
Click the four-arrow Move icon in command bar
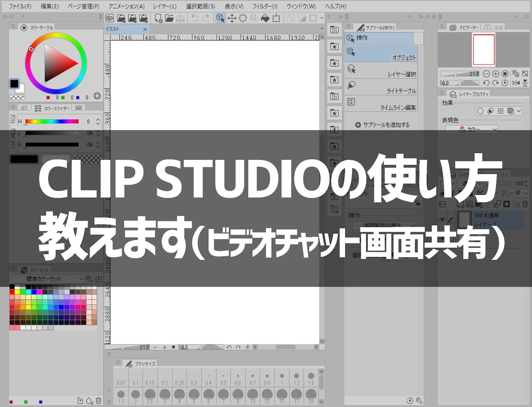click(x=232, y=18)
